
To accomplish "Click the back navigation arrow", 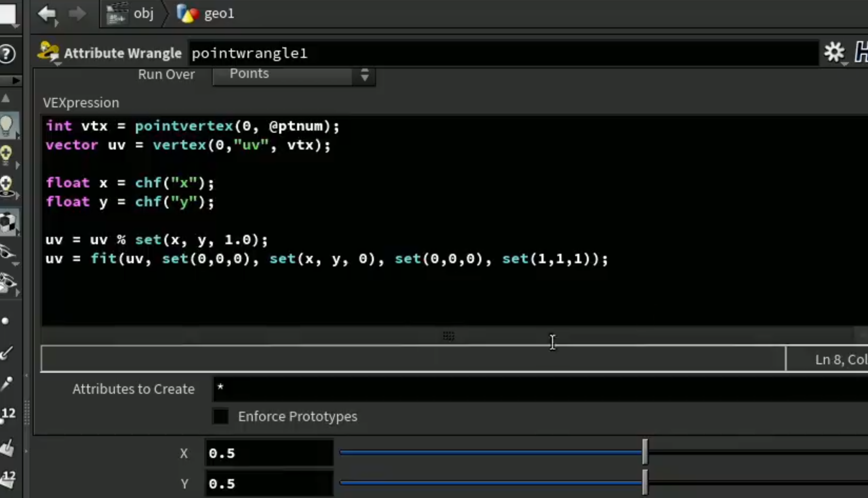I will (x=47, y=14).
